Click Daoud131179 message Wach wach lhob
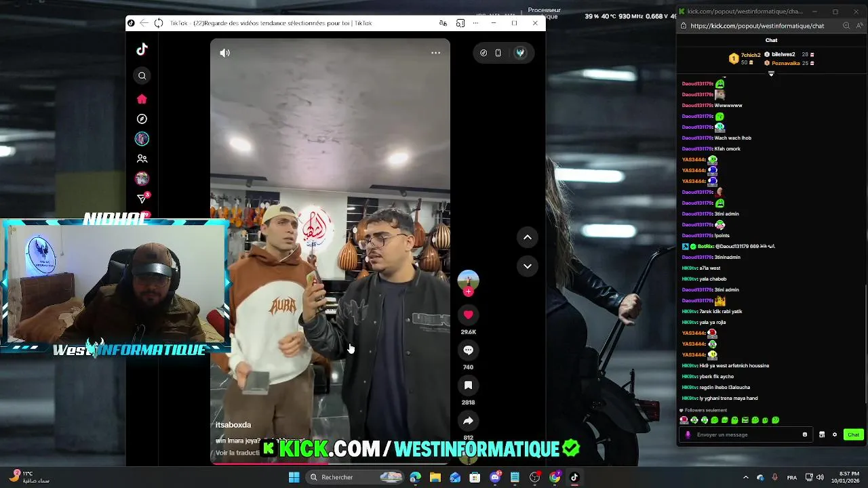This screenshot has width=868, height=488. tap(716, 138)
